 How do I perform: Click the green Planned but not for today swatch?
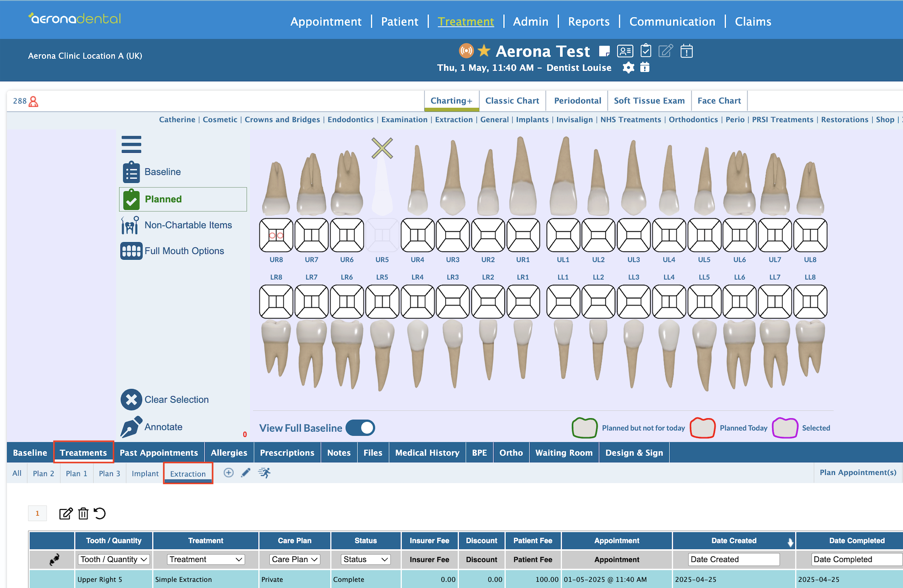point(584,428)
